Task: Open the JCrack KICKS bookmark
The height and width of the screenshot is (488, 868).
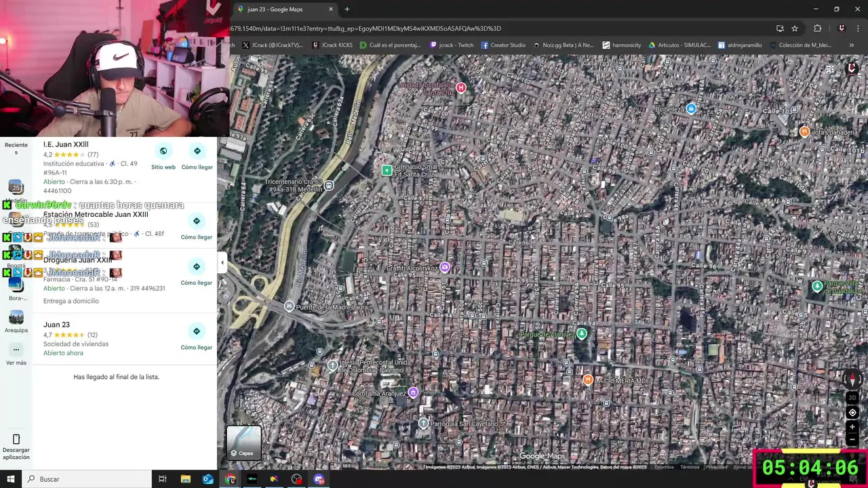Action: click(x=334, y=45)
